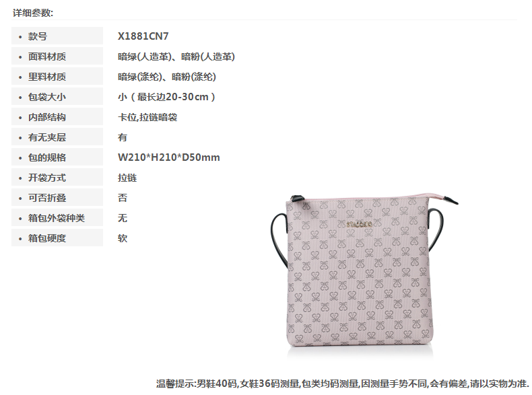
Task: Click the 开袋方式 parameter label
Action: [x=47, y=178]
